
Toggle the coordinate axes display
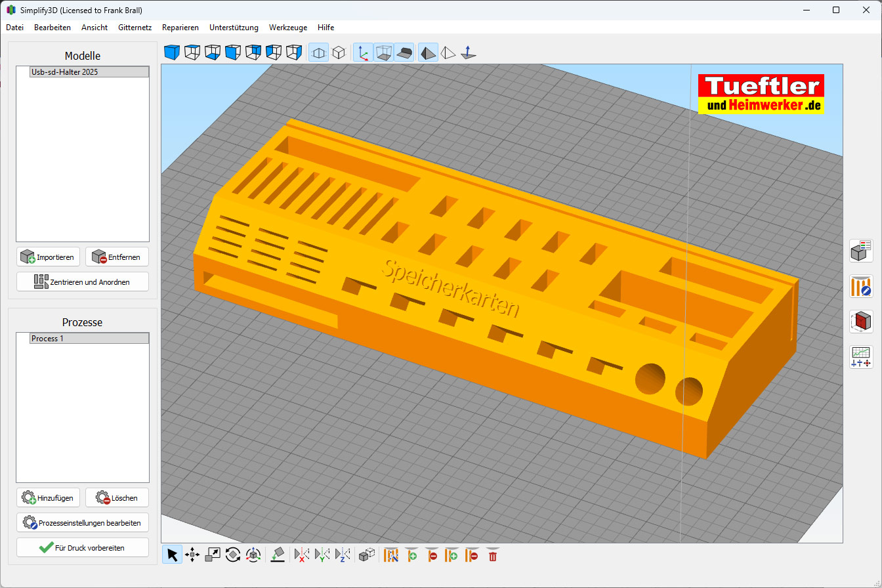(x=363, y=52)
